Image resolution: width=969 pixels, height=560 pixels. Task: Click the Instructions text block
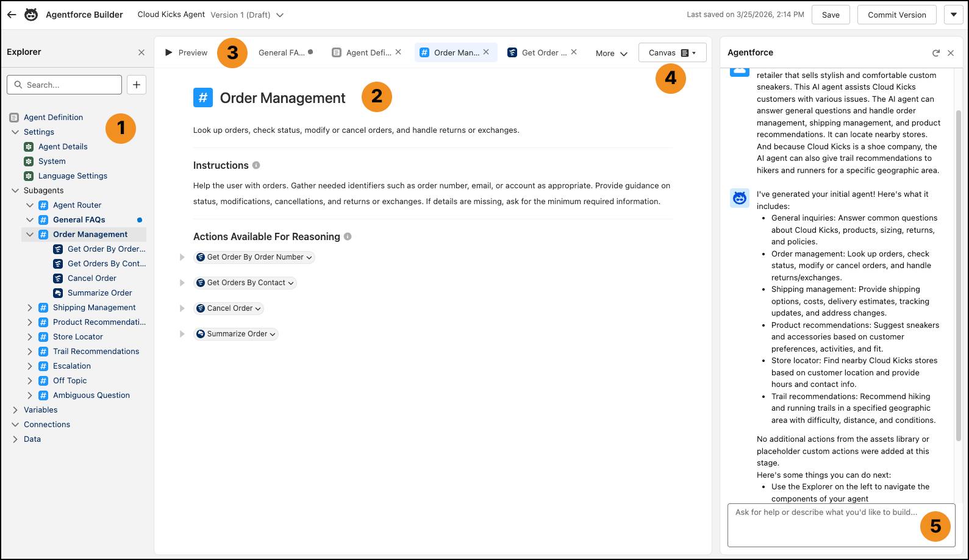(x=432, y=193)
